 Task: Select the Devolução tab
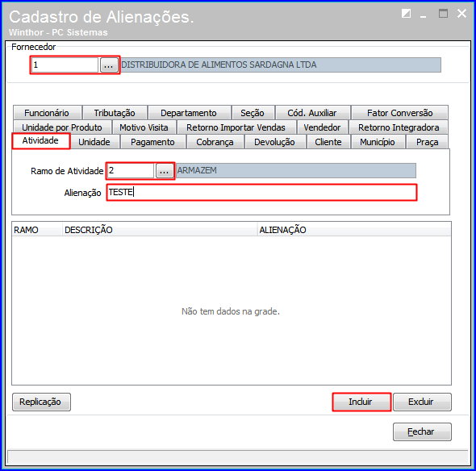tap(275, 142)
